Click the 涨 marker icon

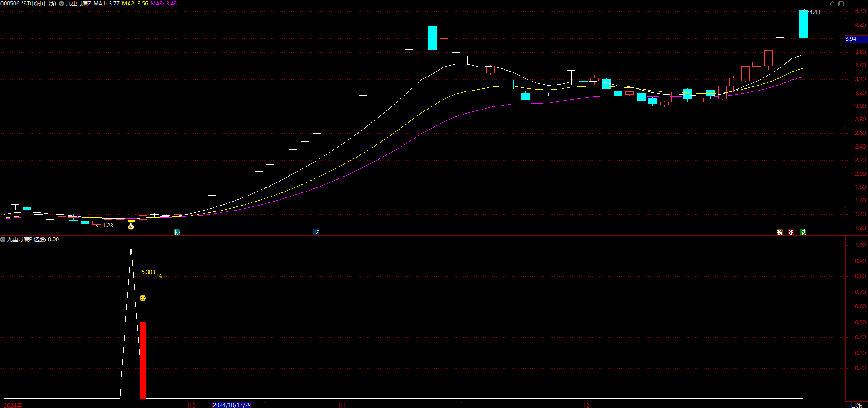(x=791, y=232)
